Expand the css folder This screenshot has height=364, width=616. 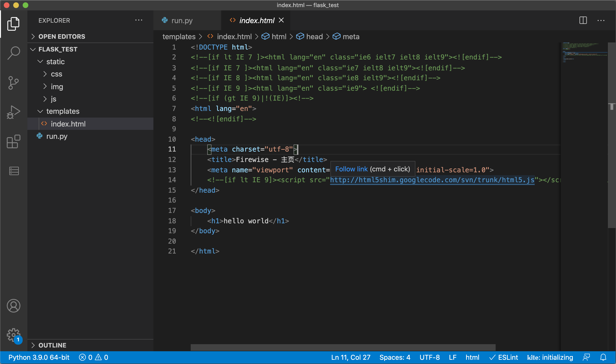[56, 74]
